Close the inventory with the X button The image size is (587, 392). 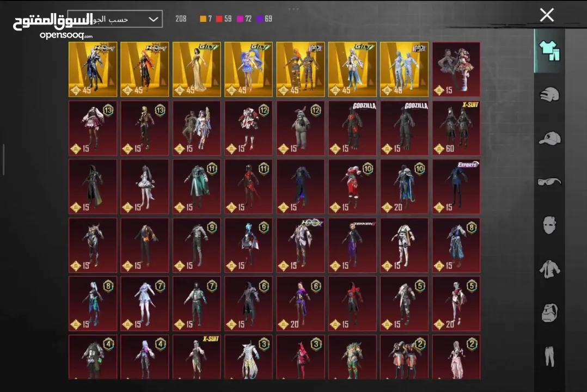tap(547, 15)
